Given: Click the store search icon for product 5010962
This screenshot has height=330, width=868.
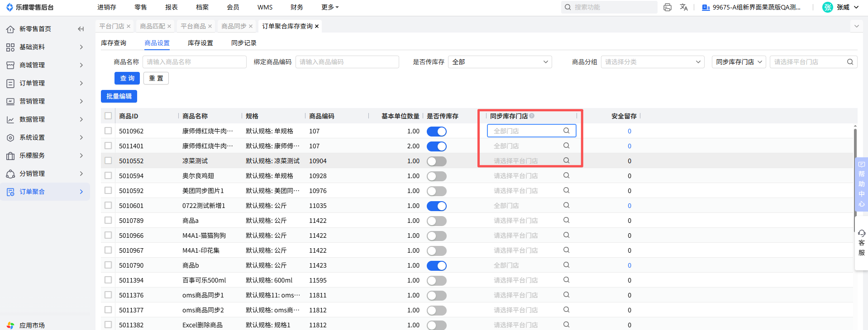Looking at the screenshot, I should [x=566, y=131].
